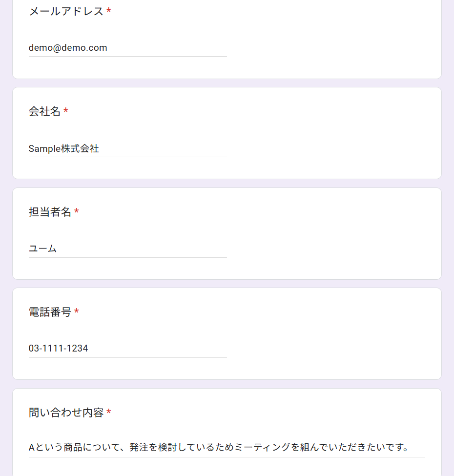
Task: Click the 株式会社 text in the company name
Action: pos(80,148)
